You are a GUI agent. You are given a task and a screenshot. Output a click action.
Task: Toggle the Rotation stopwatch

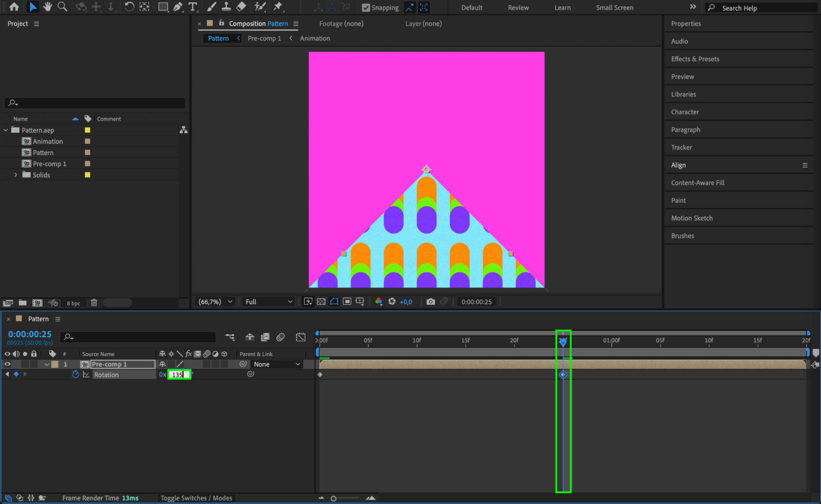point(75,374)
